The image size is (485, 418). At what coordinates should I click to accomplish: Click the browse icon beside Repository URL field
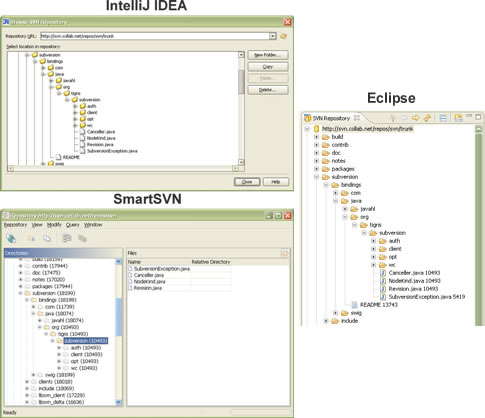pyautogui.click(x=283, y=36)
